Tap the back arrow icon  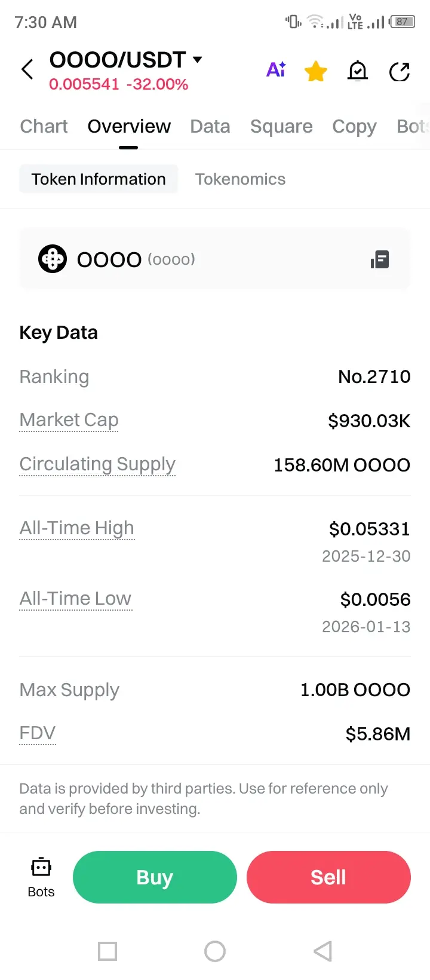click(27, 69)
